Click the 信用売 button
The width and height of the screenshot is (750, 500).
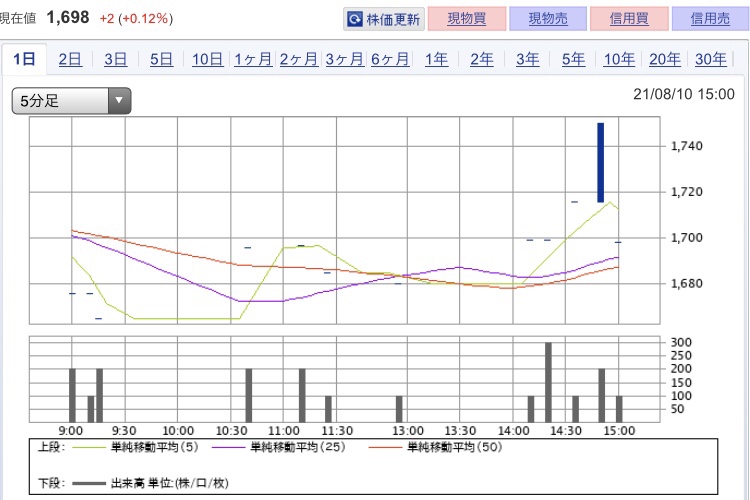coord(711,19)
